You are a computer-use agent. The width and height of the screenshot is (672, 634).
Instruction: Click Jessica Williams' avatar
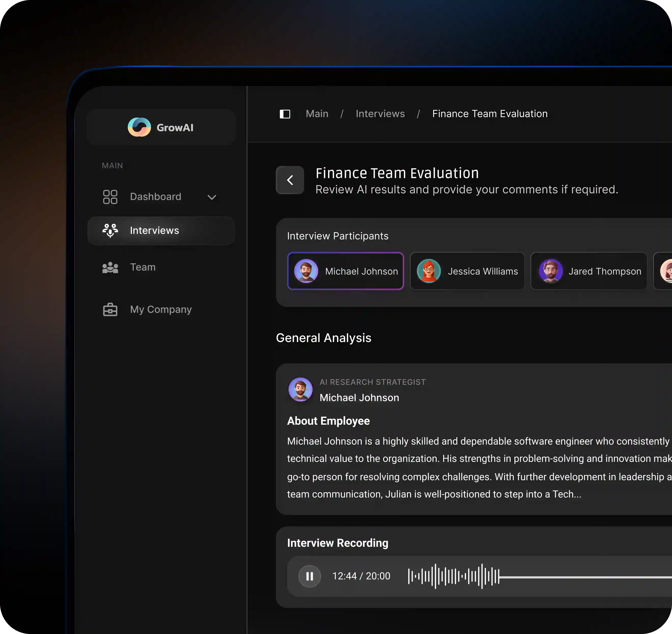click(428, 271)
